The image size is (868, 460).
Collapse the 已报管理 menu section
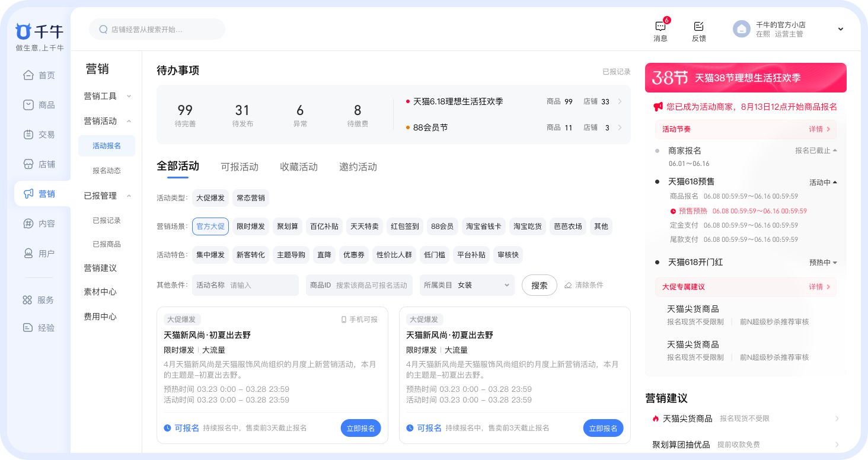tap(129, 196)
